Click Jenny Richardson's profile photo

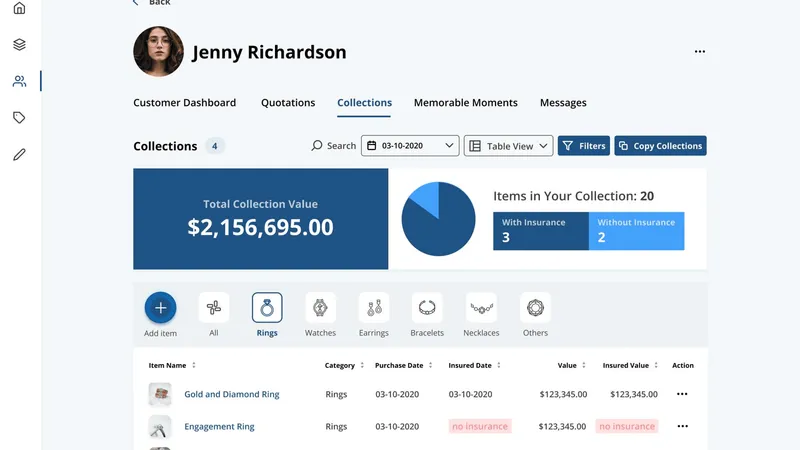158,52
